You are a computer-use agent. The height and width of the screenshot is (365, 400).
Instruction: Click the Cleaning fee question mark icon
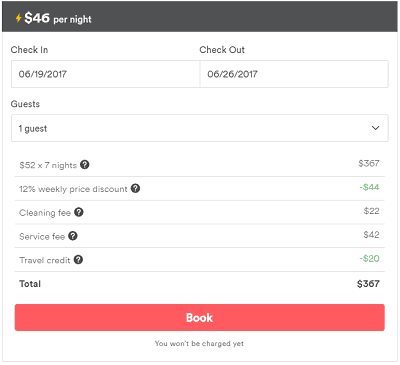[79, 212]
